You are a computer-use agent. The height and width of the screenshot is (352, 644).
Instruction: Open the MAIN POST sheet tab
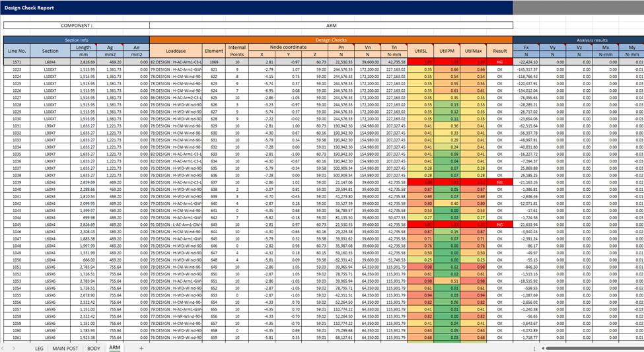tap(65, 347)
